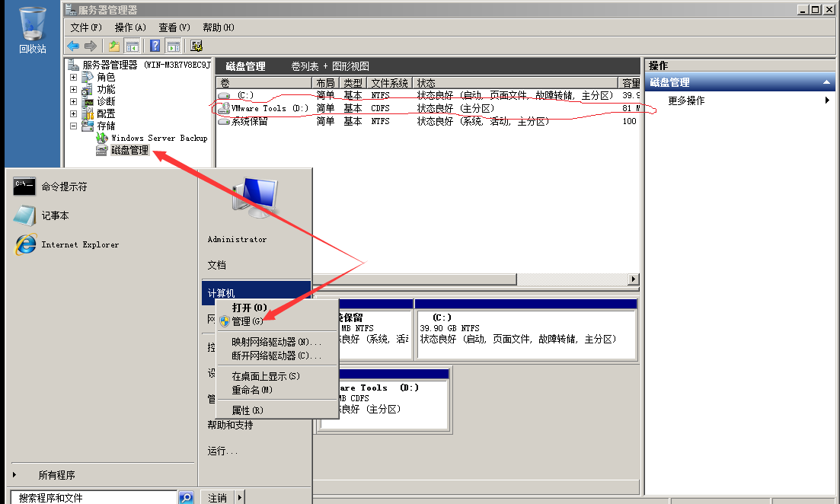840x504 pixels.
Task: Expand the 配置 tree node
Action: 73,113
